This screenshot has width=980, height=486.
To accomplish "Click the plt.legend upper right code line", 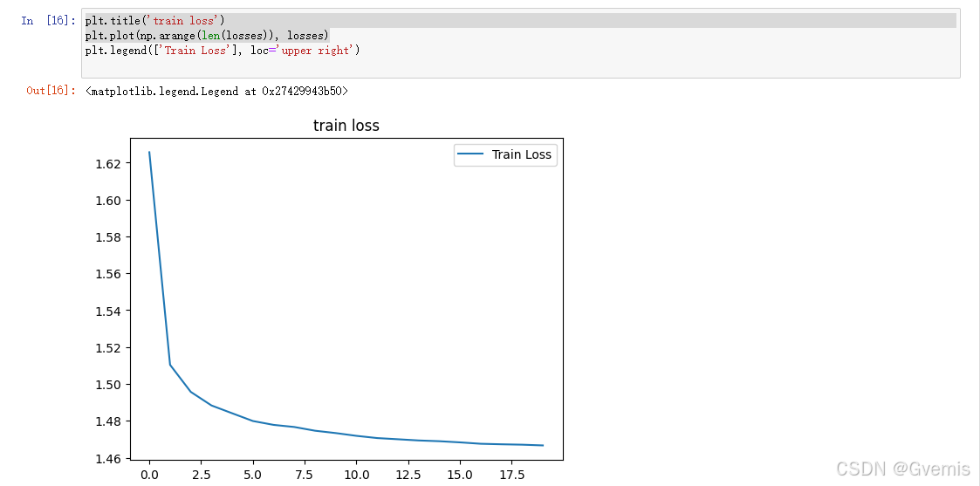I will pos(223,51).
